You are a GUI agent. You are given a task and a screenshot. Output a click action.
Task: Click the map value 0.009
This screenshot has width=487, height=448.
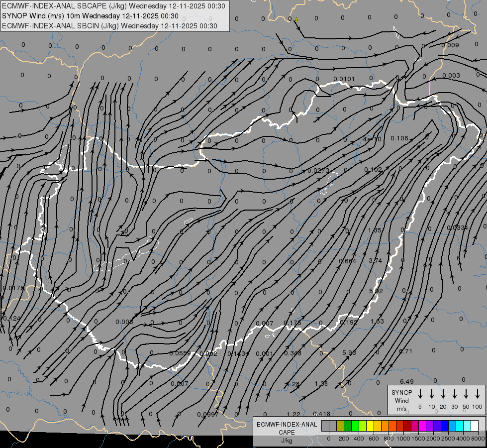click(x=450, y=45)
